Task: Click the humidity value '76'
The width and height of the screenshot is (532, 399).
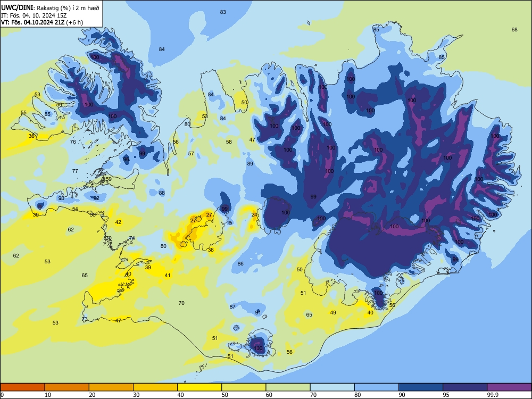Action: pos(73,142)
